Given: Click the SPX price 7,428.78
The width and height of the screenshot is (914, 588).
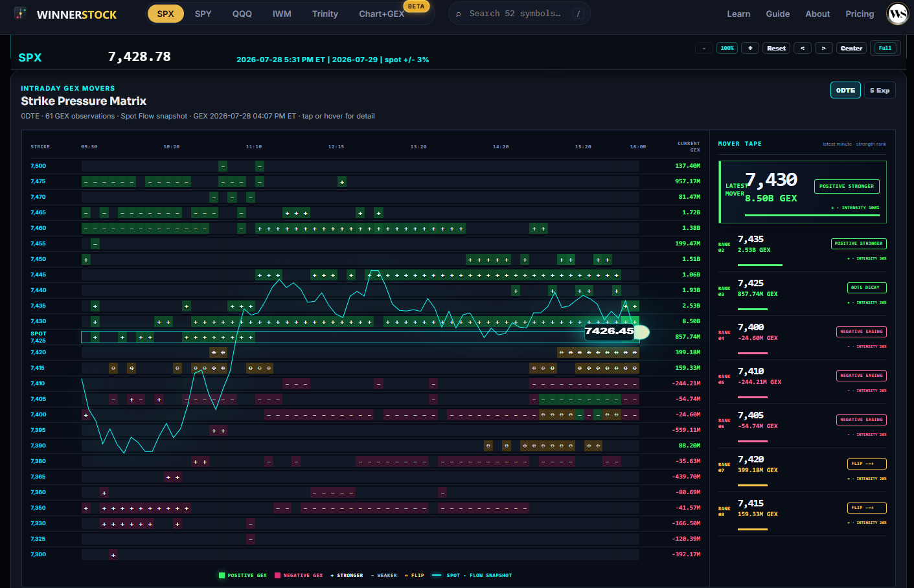Looking at the screenshot, I should [139, 56].
